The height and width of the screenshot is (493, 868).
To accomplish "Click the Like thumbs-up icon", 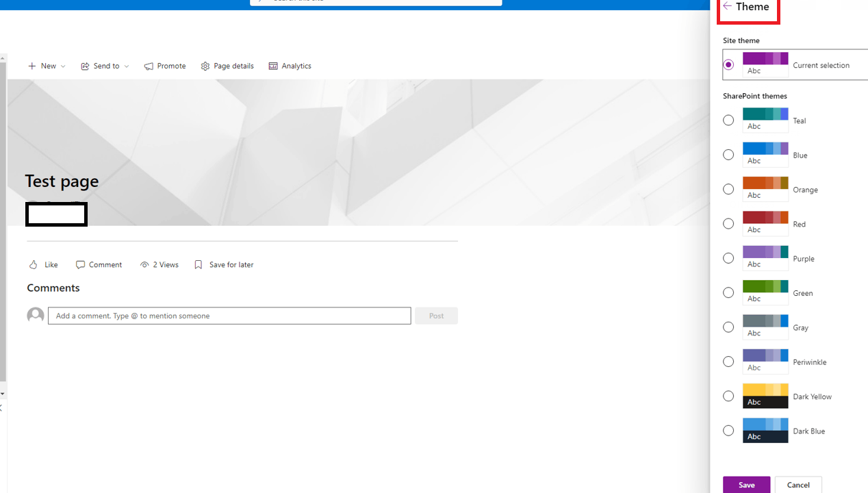I will coord(33,264).
